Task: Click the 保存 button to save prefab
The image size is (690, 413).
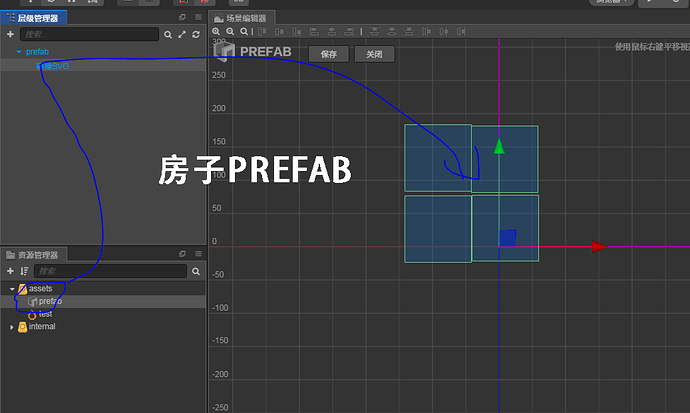Action: click(329, 54)
